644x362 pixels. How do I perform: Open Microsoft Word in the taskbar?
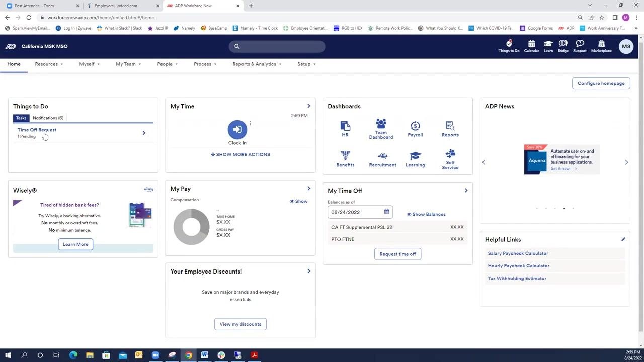point(204,355)
